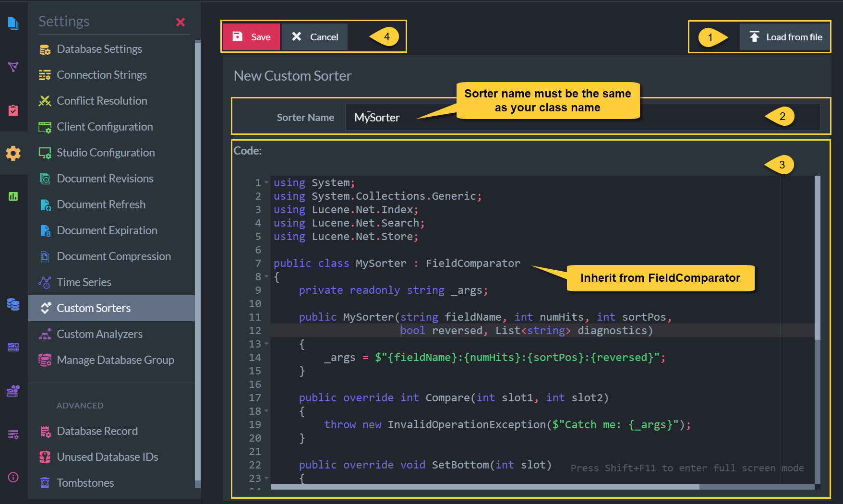Viewport: 843px width, 504px height.
Task: Collapse code fold arrow at line 1
Action: [x=266, y=182]
